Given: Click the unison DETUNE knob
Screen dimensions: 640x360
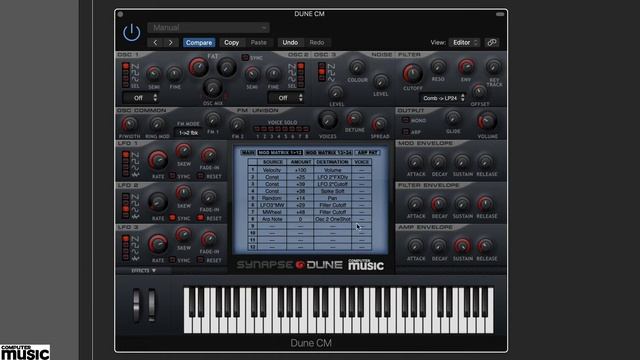Looking at the screenshot, I should pos(354,119).
